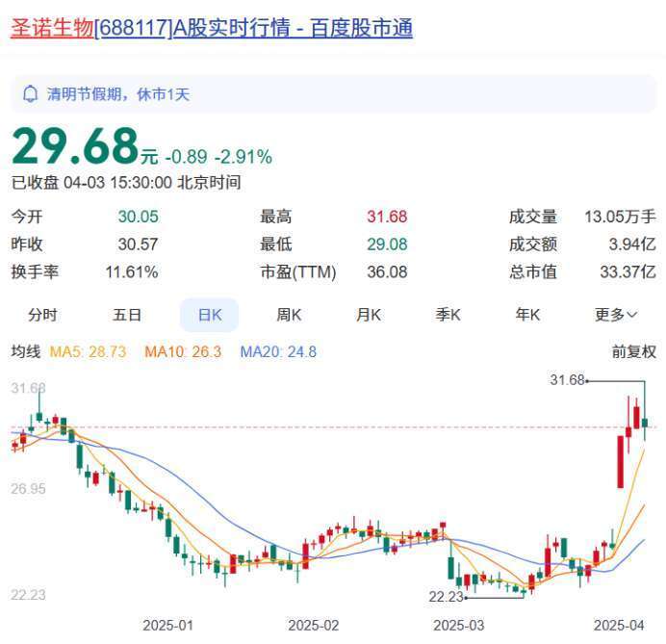Screen dimensions: 666x644
Task: Click the 昨收 value 30.57
Action: (138, 245)
